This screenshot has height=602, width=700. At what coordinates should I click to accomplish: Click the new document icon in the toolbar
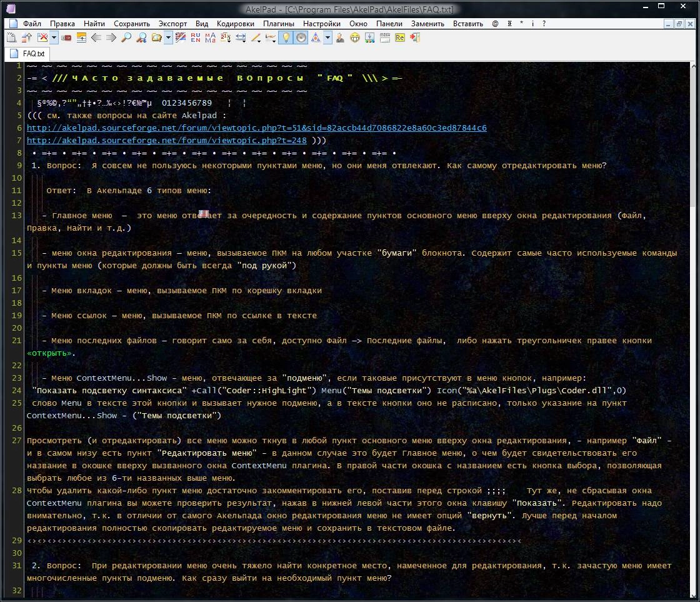12,38
